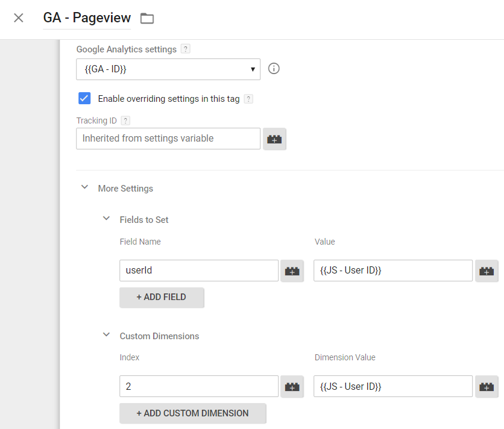Click the + ADD FIELD button
This screenshot has height=429, width=504.
tap(162, 297)
